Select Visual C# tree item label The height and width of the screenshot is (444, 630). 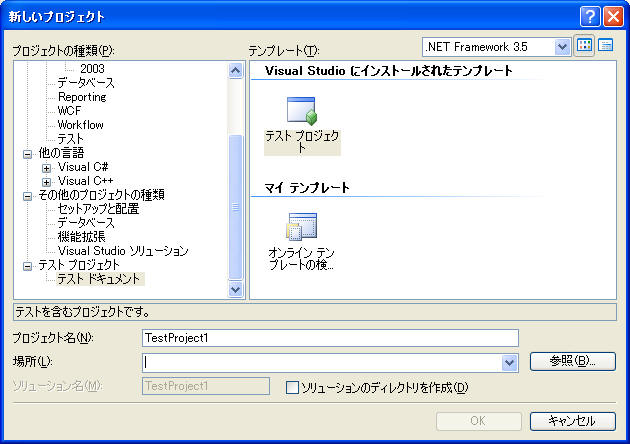83,167
